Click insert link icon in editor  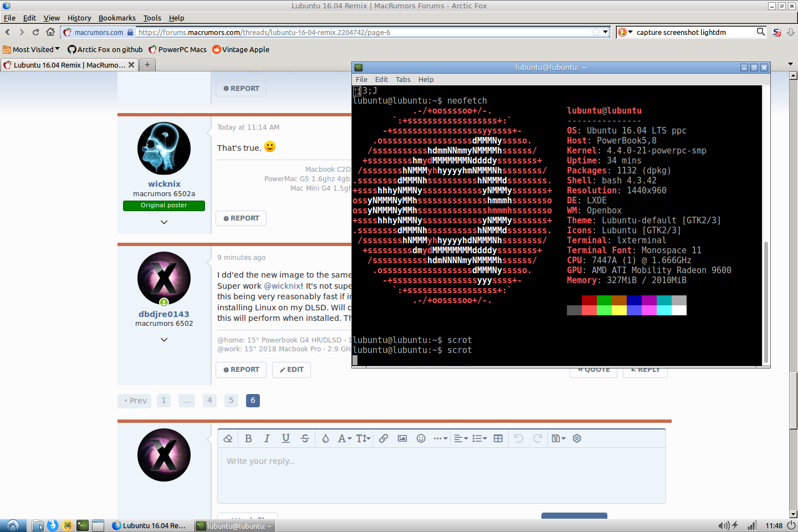[x=383, y=438]
